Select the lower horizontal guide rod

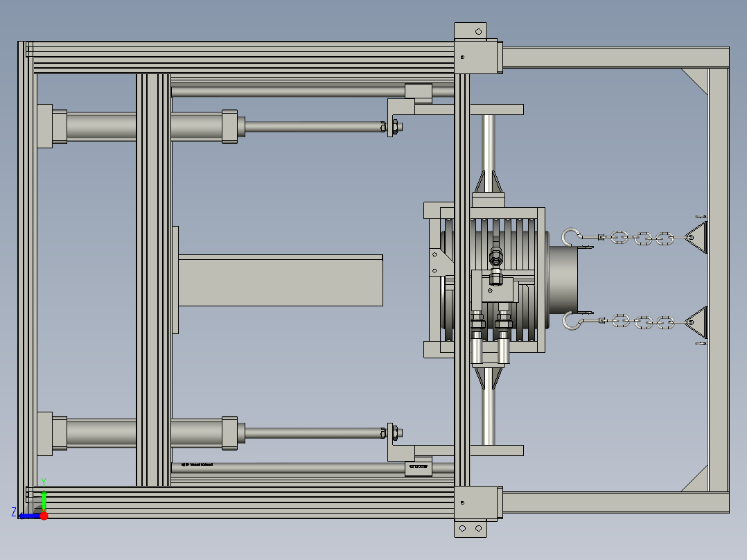point(288,468)
